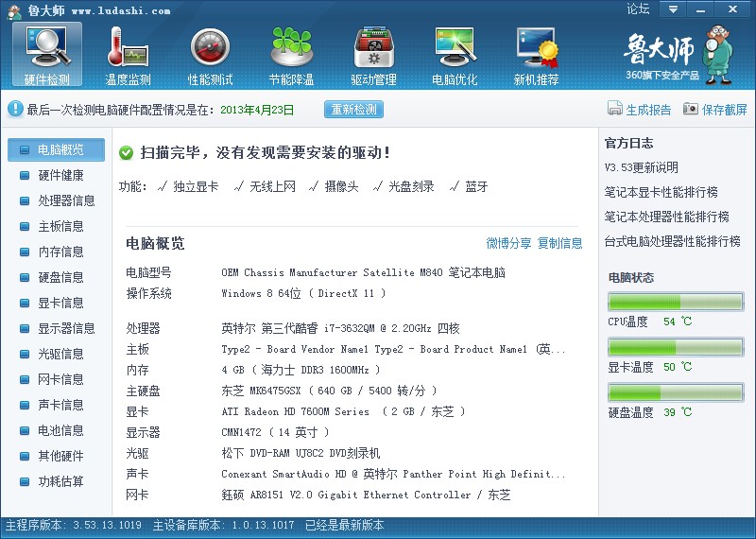
Task: Click 主设备库版本 1.0.13.1017 in status bar
Action: pyautogui.click(x=223, y=525)
